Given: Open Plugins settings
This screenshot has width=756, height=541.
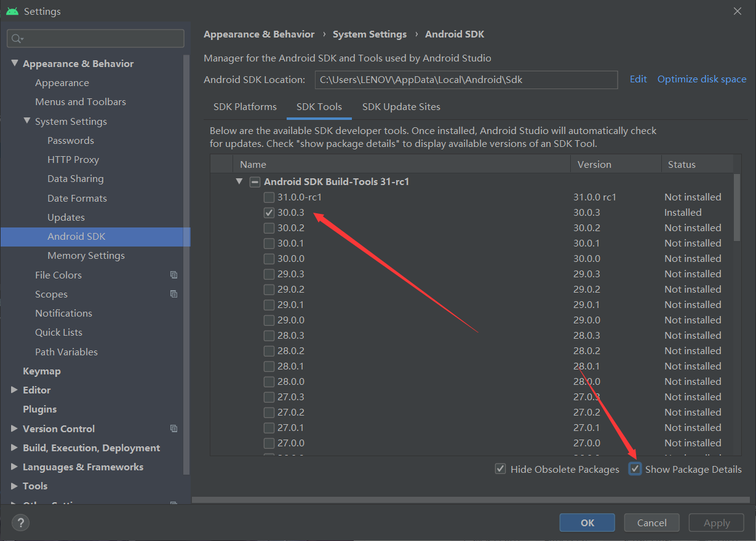Looking at the screenshot, I should coord(39,409).
